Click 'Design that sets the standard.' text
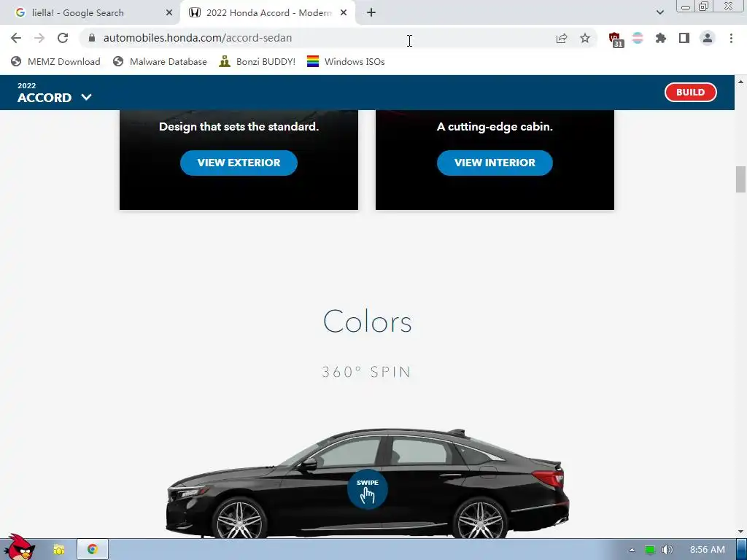This screenshot has height=560, width=747. [239, 127]
